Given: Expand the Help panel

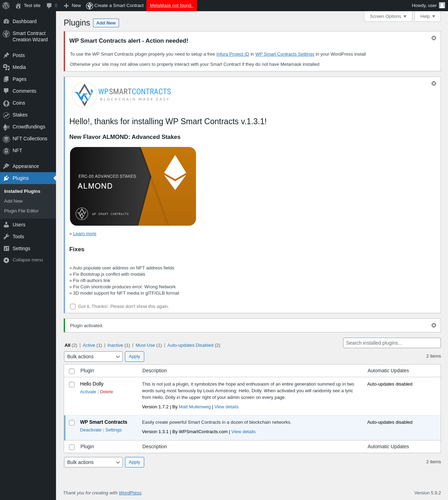Looking at the screenshot, I should [428, 16].
